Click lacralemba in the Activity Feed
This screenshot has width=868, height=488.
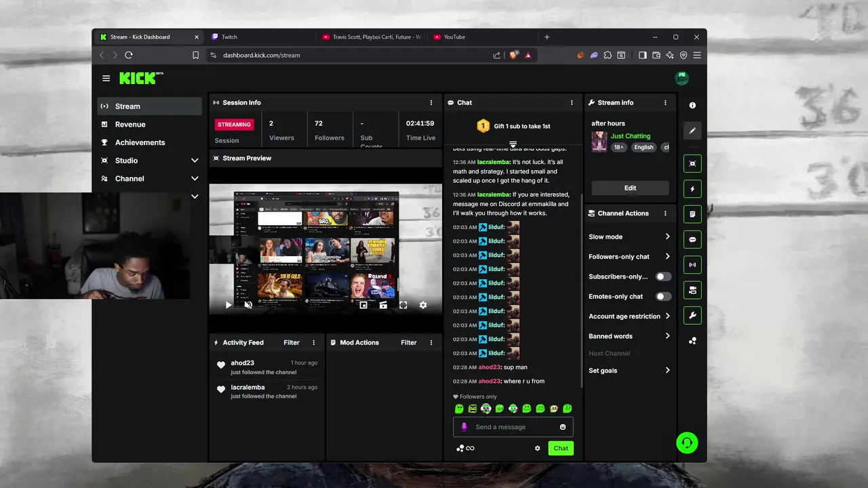coord(248,387)
